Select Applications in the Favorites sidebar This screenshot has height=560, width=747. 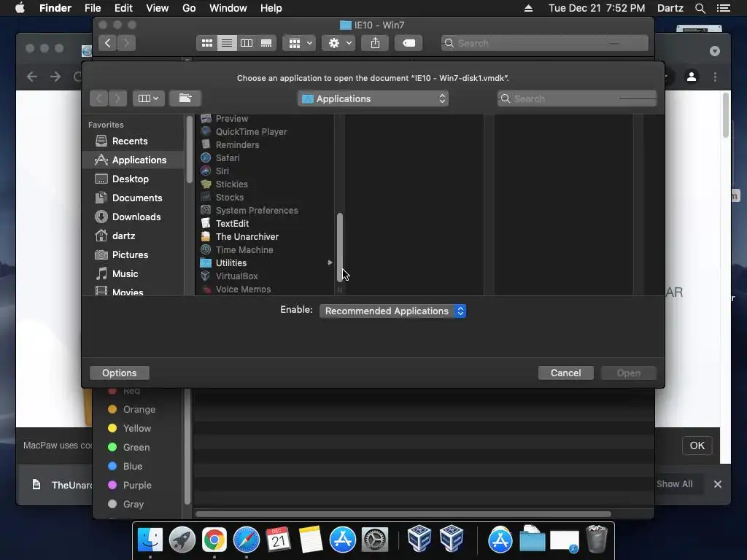click(133, 160)
